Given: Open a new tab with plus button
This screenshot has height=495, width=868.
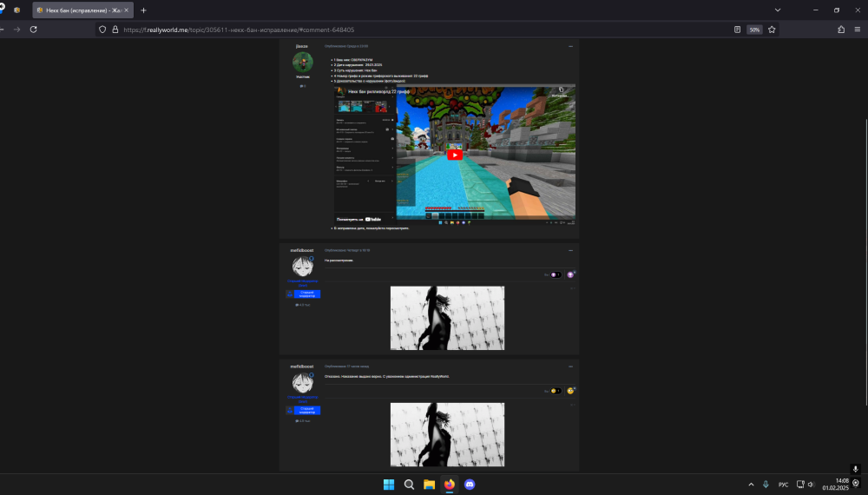Looking at the screenshot, I should 143,10.
